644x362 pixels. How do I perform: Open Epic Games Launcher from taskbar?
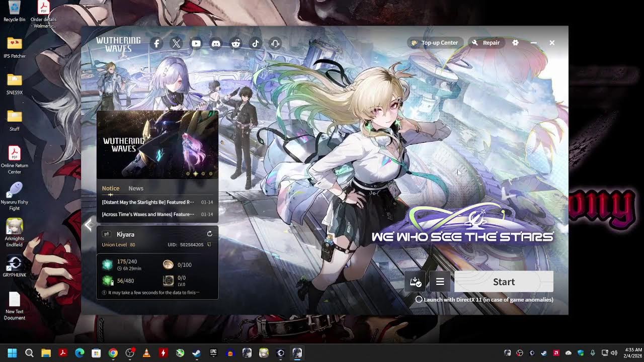coord(213,353)
